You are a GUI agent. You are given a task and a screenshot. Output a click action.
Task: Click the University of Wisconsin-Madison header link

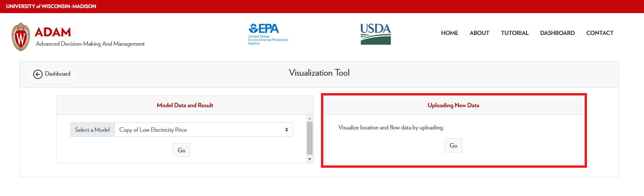coord(51,6)
